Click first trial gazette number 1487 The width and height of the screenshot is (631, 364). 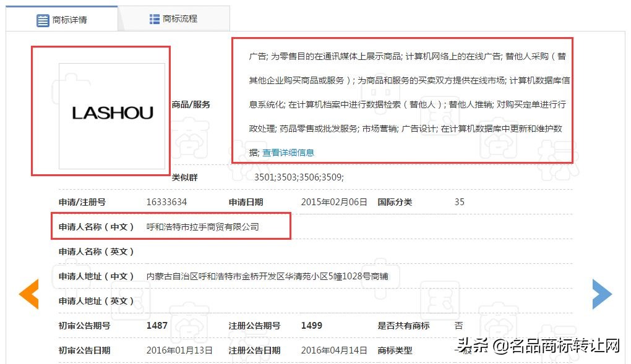click(x=157, y=326)
